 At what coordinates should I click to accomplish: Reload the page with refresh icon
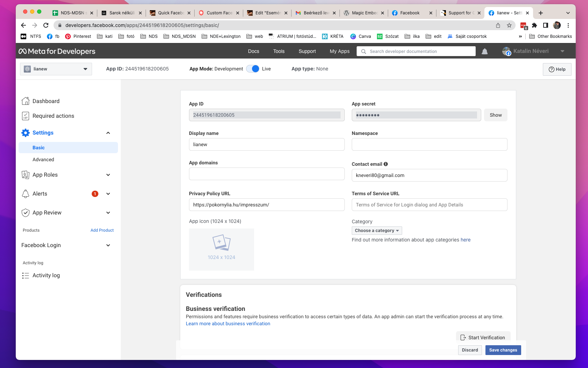coord(46,25)
